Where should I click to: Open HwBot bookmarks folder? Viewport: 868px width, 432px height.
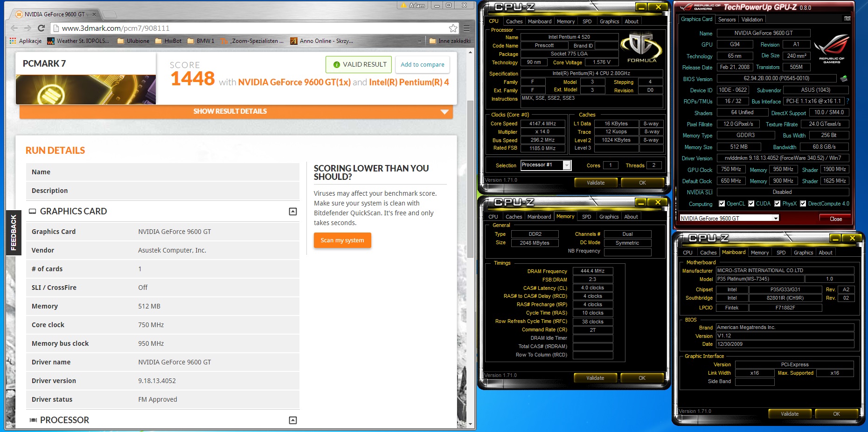tap(168, 41)
